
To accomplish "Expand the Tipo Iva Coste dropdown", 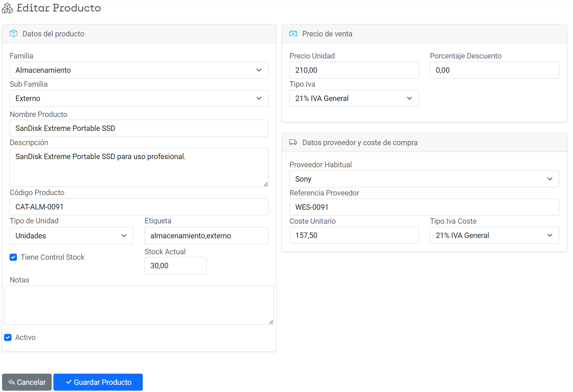I will 494,235.
